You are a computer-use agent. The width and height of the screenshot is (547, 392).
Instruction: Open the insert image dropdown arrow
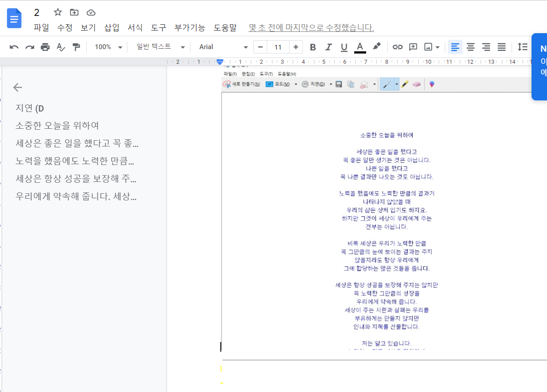pos(437,47)
